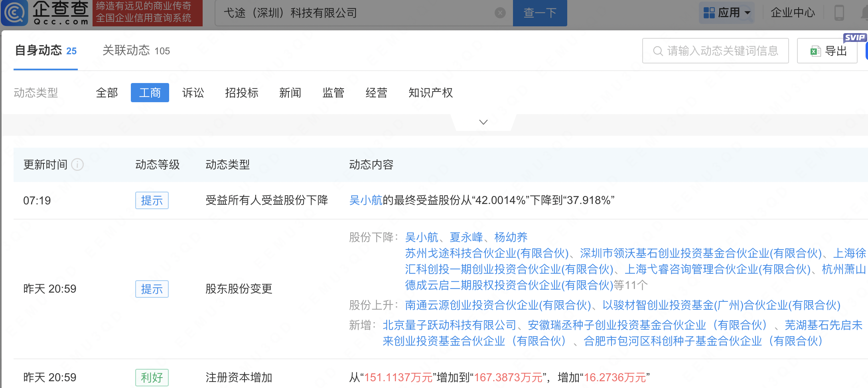Open 企业中心 in the header
The width and height of the screenshot is (868, 388).
coord(792,13)
